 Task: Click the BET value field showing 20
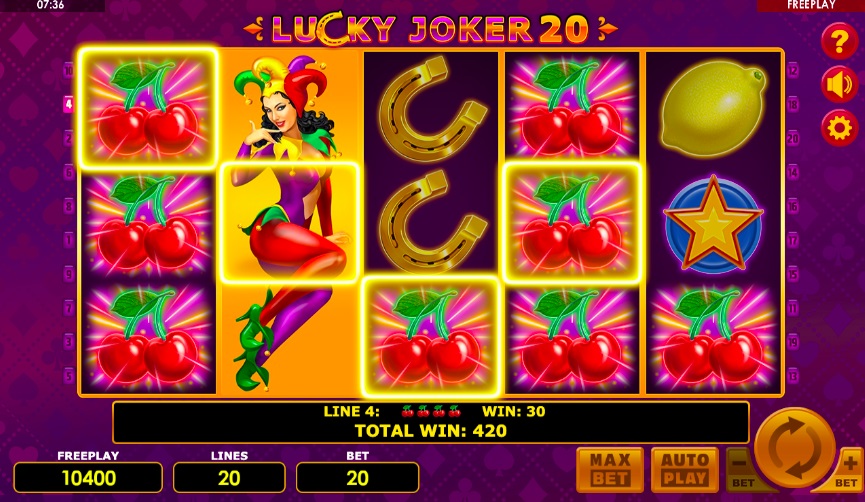357,478
